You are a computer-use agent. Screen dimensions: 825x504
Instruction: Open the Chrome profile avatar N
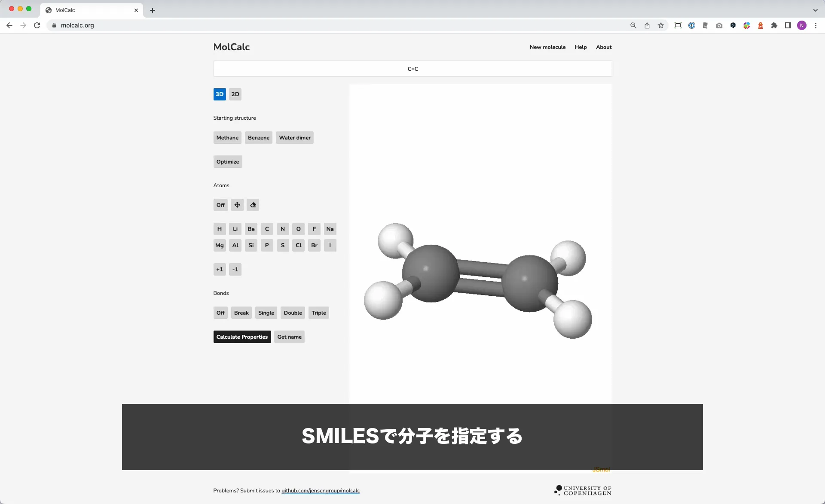click(802, 25)
